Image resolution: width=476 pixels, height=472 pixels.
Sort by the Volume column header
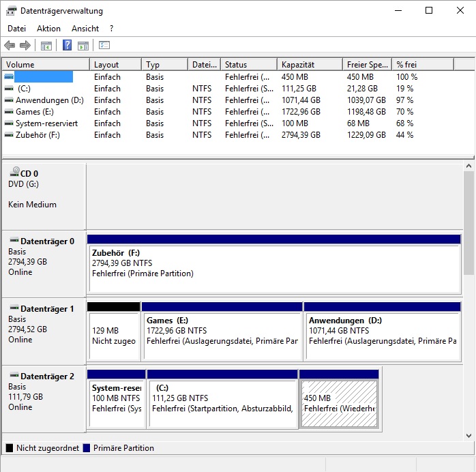coord(46,65)
